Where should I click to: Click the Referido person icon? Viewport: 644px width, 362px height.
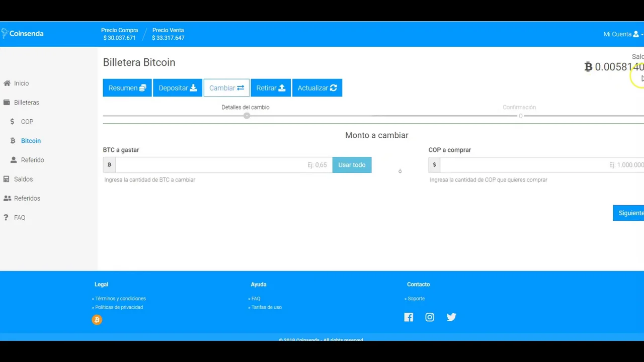tap(13, 160)
